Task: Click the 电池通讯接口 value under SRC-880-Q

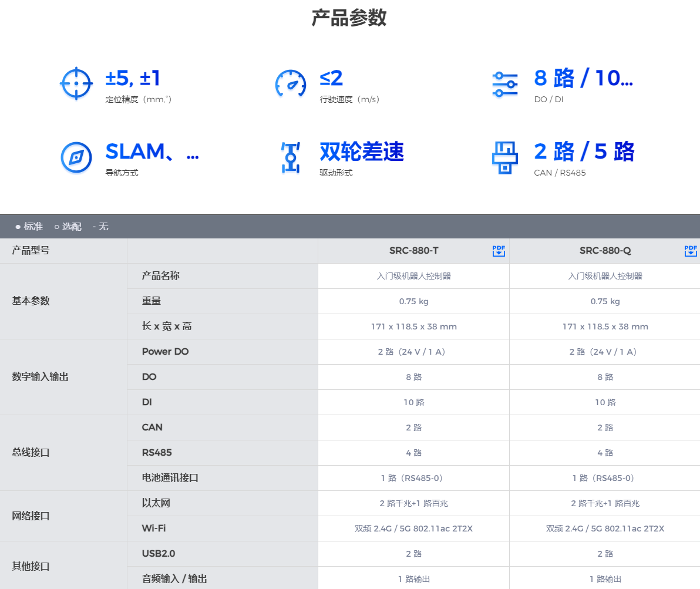Action: (605, 478)
